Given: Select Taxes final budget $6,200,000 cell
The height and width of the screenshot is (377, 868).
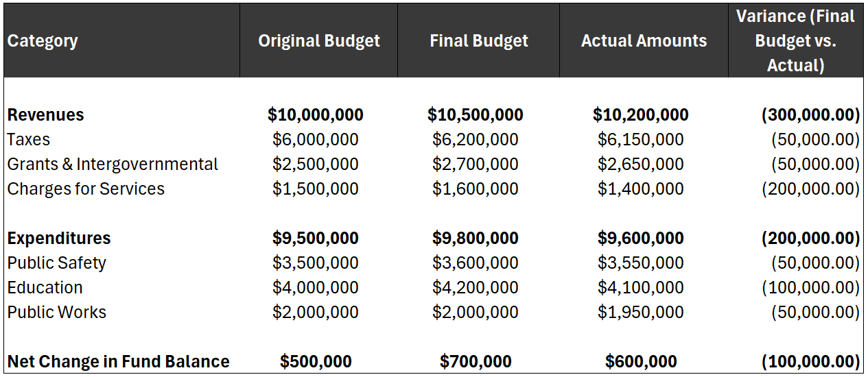Looking at the screenshot, I should 476,140.
